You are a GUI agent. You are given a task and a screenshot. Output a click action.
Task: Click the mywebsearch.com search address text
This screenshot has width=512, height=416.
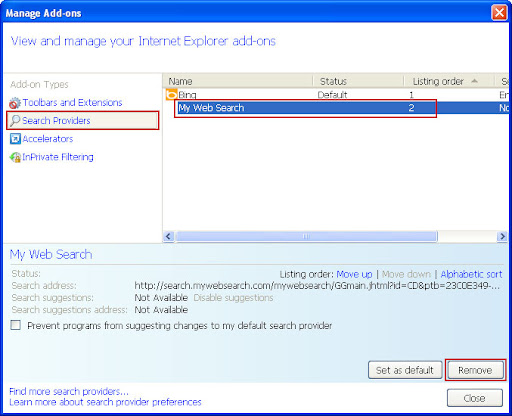(317, 286)
